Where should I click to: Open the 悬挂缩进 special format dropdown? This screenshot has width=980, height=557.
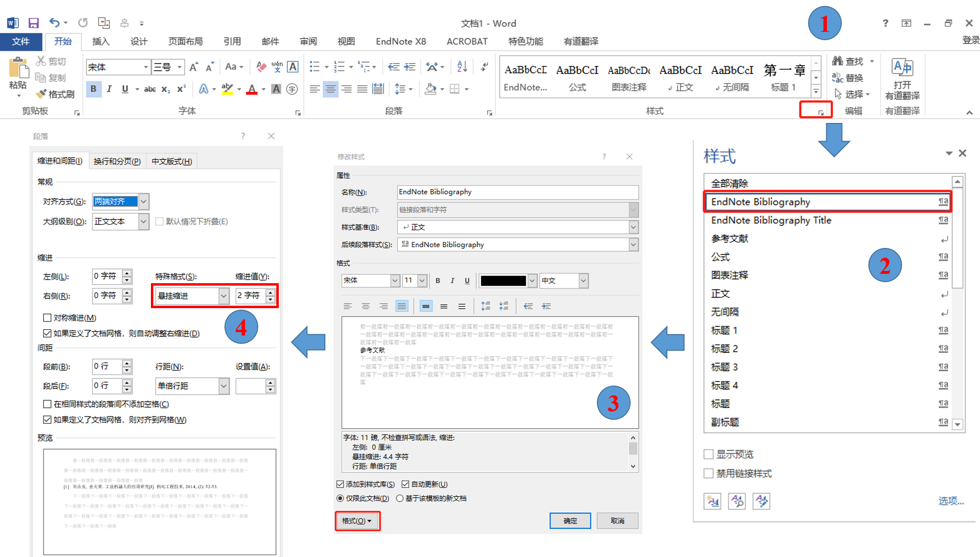coord(223,295)
